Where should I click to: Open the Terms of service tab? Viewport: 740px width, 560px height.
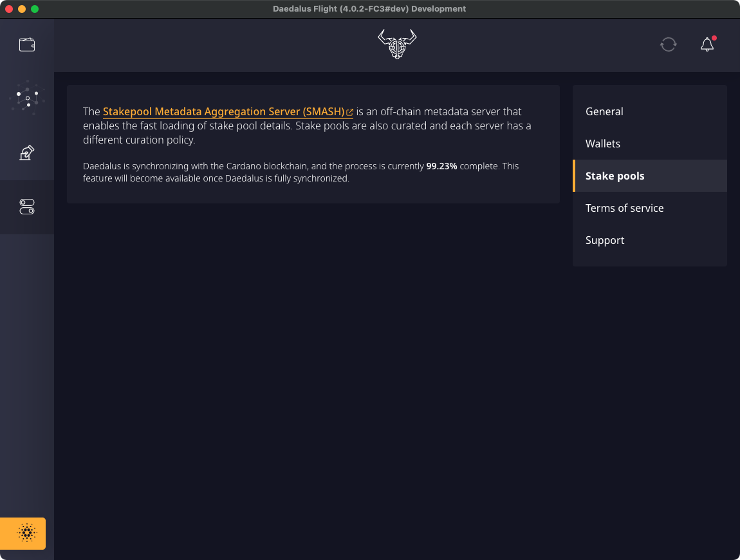pyautogui.click(x=650, y=208)
